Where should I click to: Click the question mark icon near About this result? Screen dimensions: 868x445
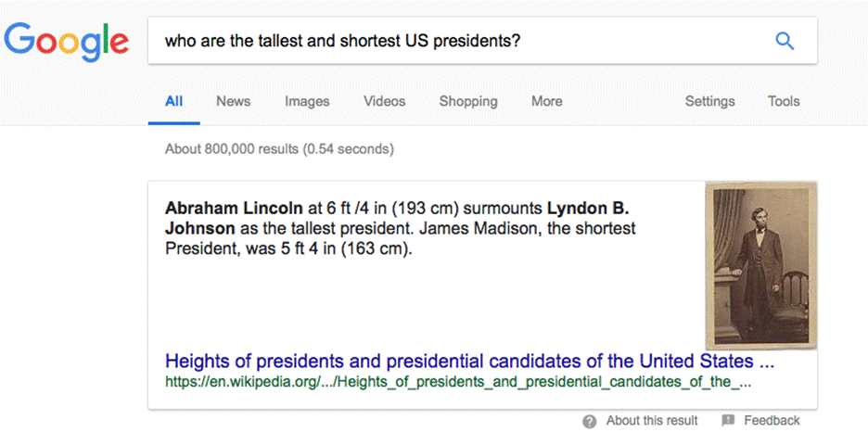click(590, 421)
